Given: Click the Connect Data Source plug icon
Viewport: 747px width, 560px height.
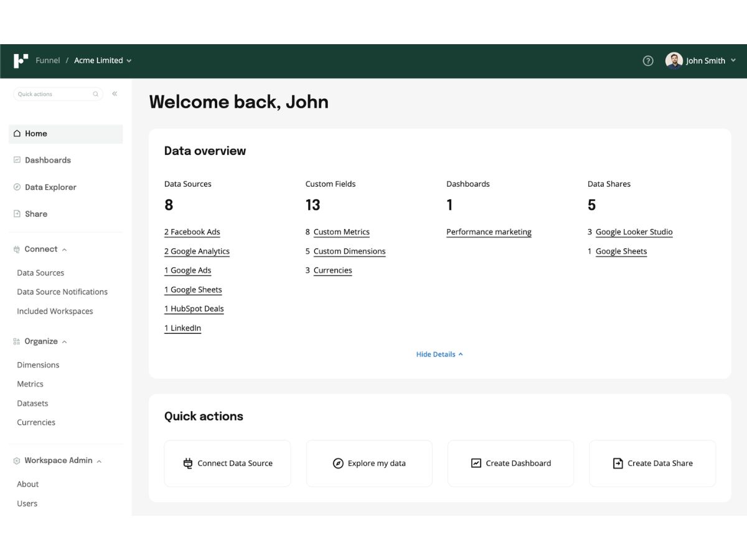Looking at the screenshot, I should [x=188, y=464].
